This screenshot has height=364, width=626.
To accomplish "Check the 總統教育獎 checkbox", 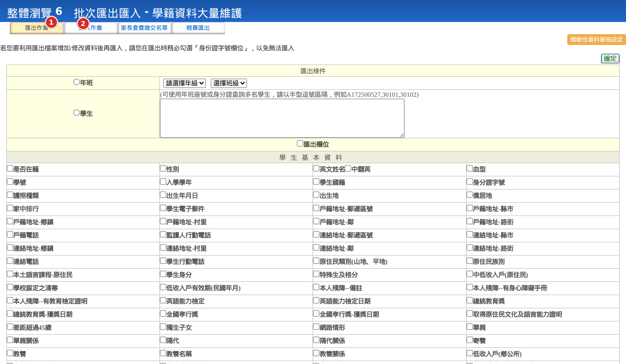I will pos(469,300).
